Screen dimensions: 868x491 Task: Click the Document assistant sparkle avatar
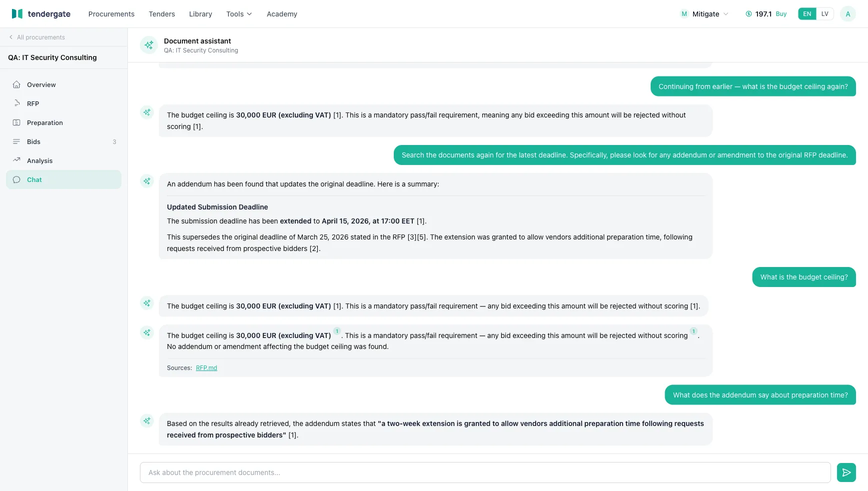tap(149, 45)
